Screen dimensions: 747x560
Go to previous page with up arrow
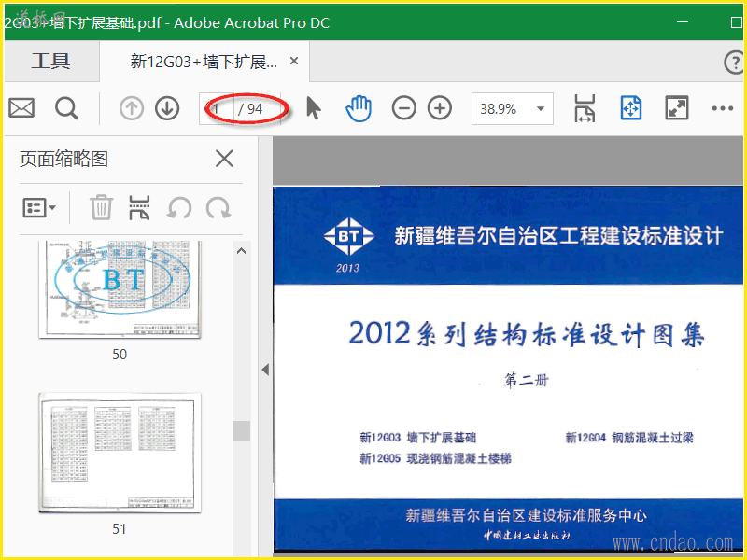pyautogui.click(x=132, y=108)
